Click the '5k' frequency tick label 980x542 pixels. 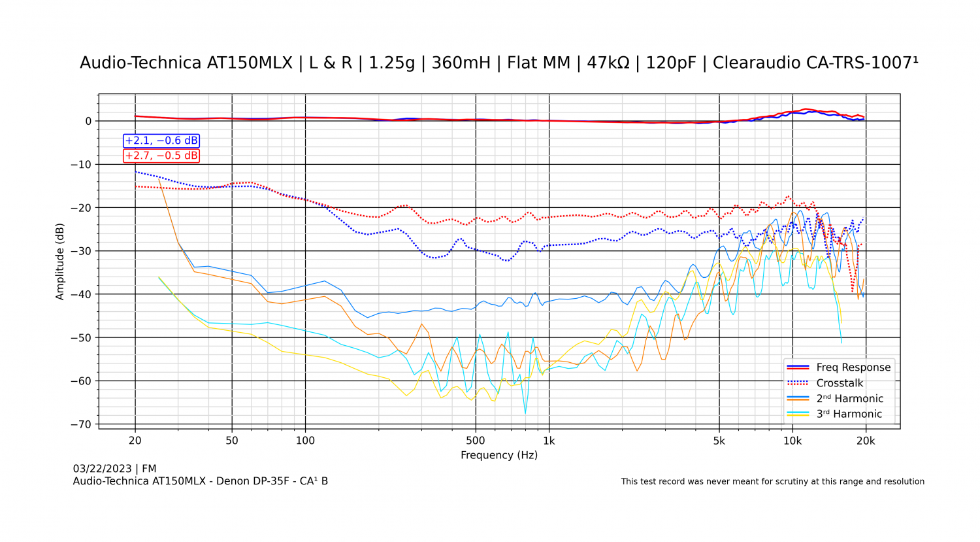[x=719, y=441]
